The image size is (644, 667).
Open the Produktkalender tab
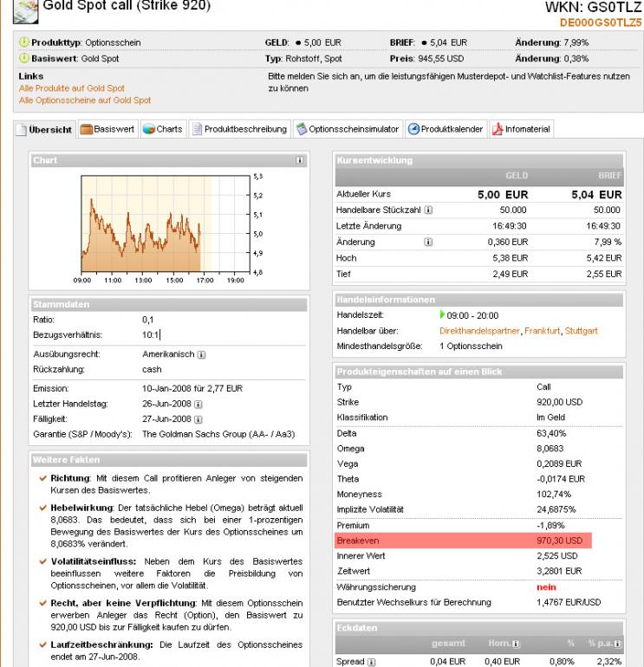click(x=446, y=129)
